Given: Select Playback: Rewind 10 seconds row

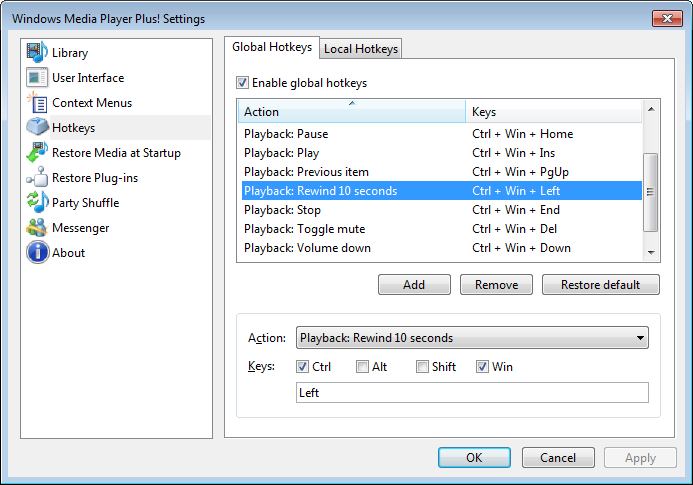Looking at the screenshot, I should (x=442, y=191).
